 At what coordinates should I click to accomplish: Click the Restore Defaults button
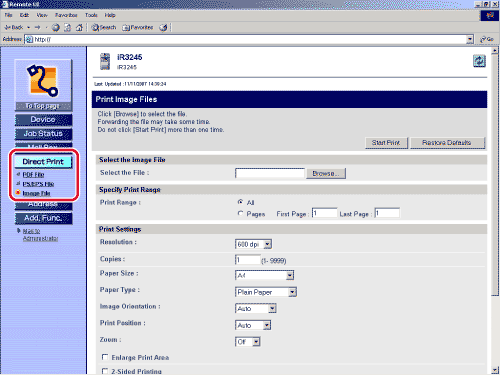447,143
